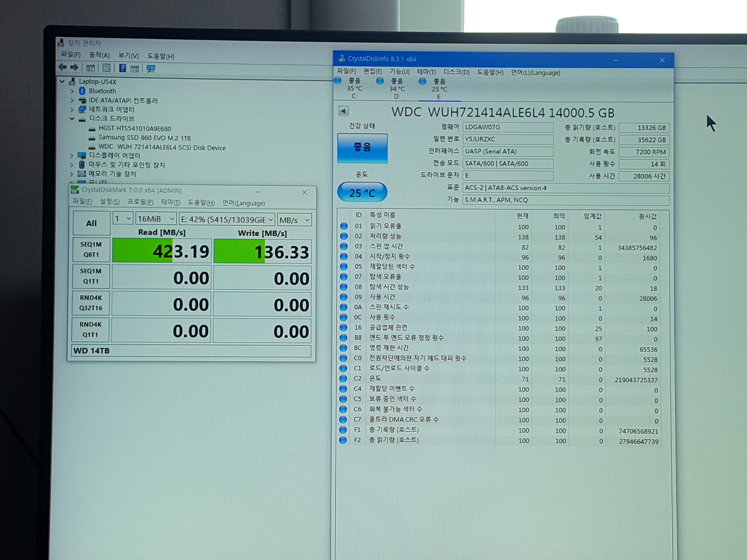Click blue status dot for attribute 09 사용 시간
747x560 pixels.
(344, 297)
